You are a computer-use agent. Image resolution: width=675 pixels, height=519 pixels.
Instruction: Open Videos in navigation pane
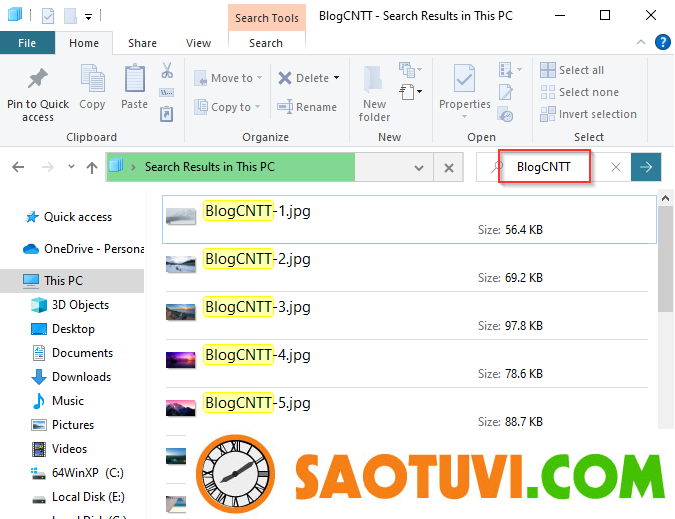pos(59,449)
